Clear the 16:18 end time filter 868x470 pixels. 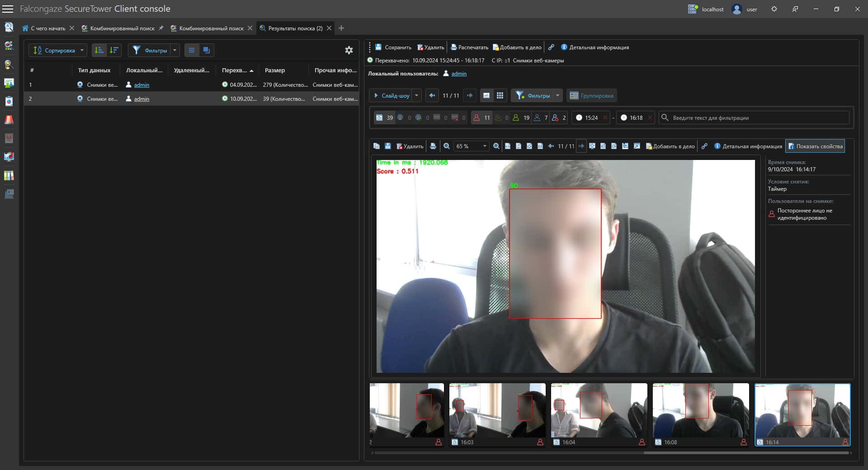coord(650,117)
